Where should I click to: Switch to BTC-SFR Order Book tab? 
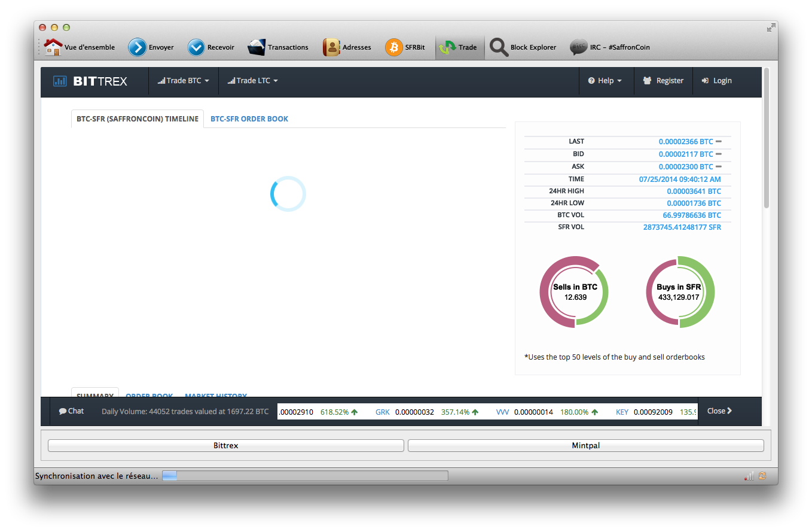[249, 119]
